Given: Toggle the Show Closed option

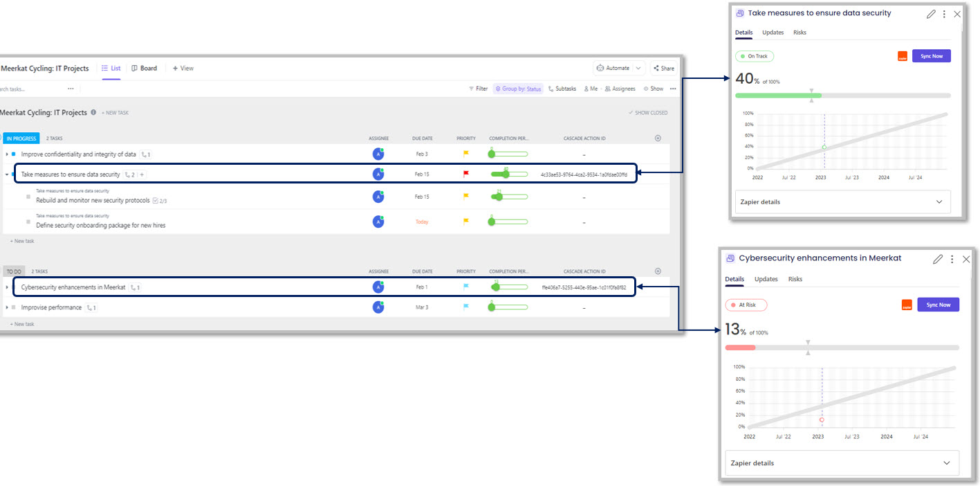Looking at the screenshot, I should pyautogui.click(x=648, y=113).
